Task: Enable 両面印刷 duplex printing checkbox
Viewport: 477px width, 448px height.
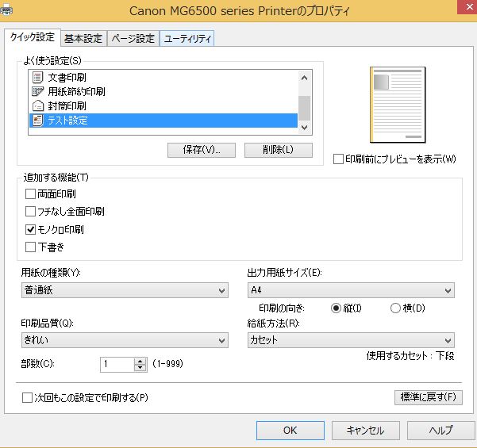Action: (30, 193)
